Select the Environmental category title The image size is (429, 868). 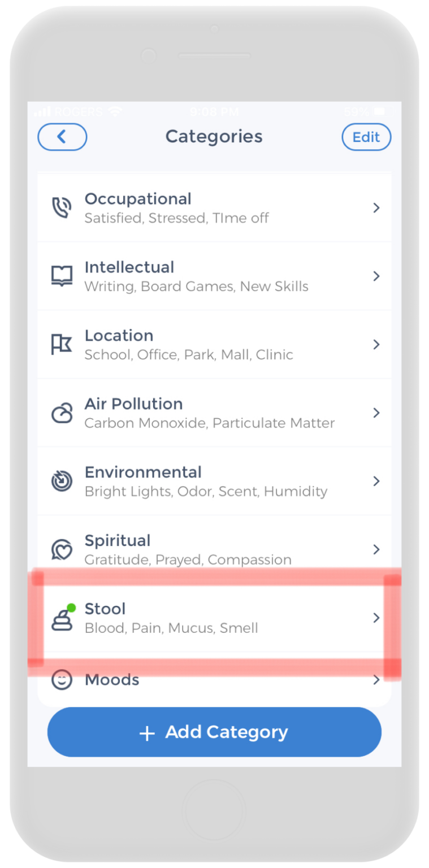(143, 472)
